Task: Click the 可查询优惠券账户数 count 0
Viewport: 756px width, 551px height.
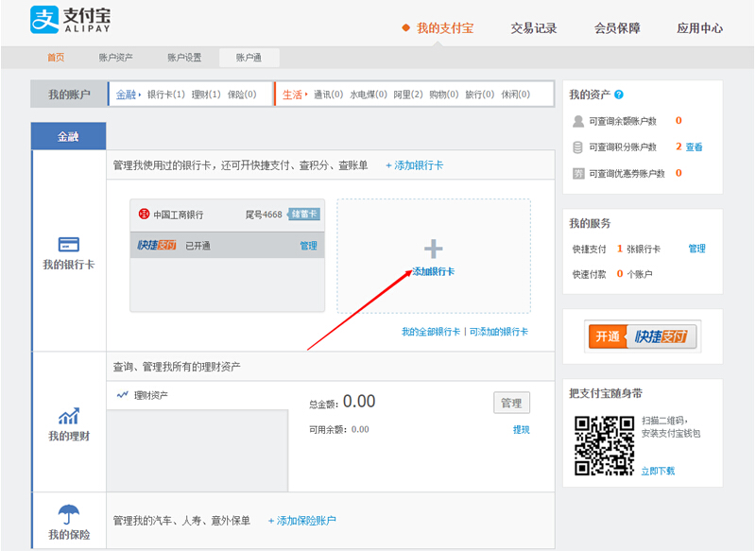Action: pyautogui.click(x=679, y=173)
